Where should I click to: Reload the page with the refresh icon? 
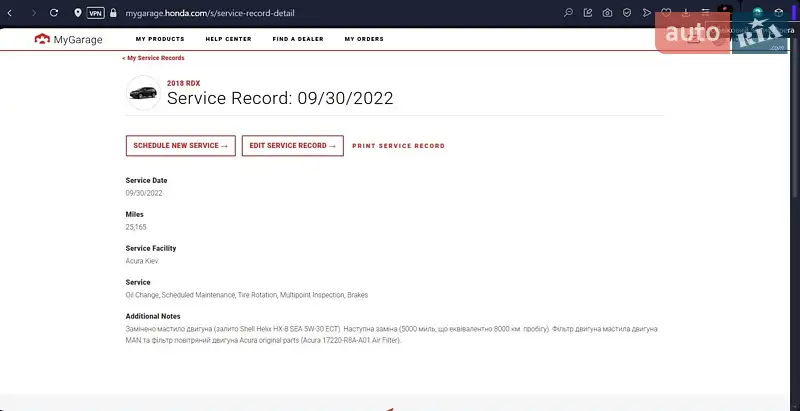pyautogui.click(x=53, y=13)
